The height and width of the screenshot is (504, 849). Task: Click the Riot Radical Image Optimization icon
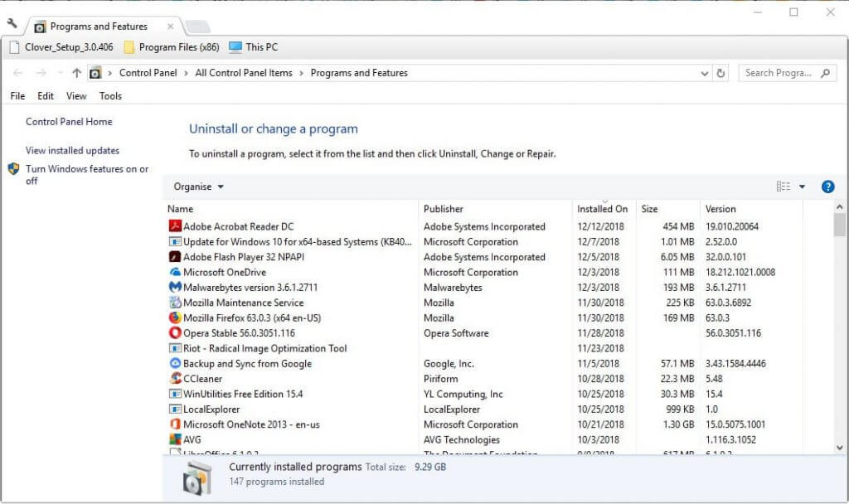tap(175, 348)
